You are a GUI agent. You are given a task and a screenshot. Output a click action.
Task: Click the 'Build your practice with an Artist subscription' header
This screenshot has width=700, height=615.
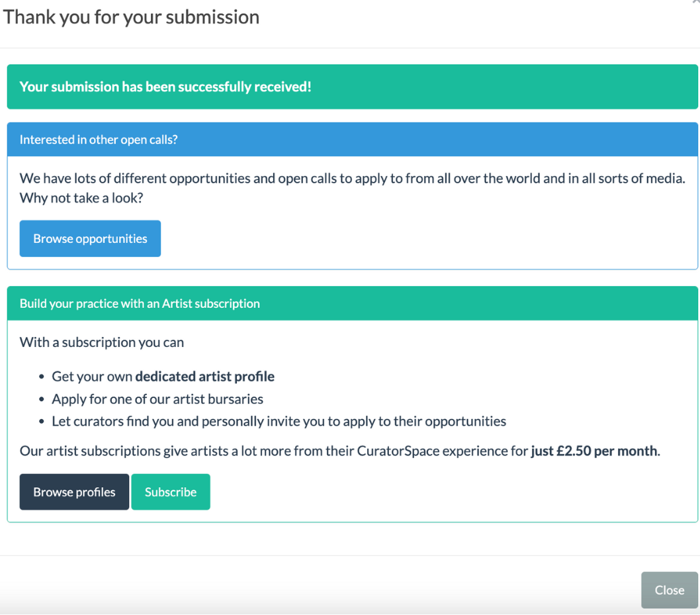point(140,304)
